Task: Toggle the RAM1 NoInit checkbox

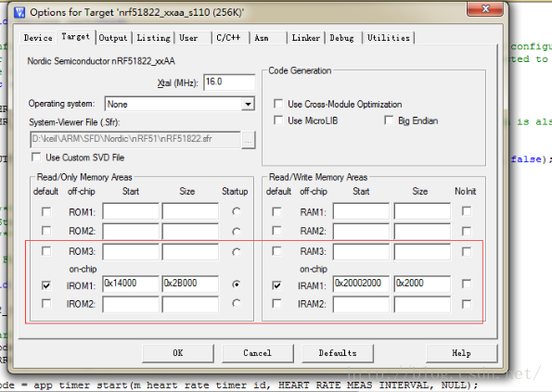Action: click(467, 211)
